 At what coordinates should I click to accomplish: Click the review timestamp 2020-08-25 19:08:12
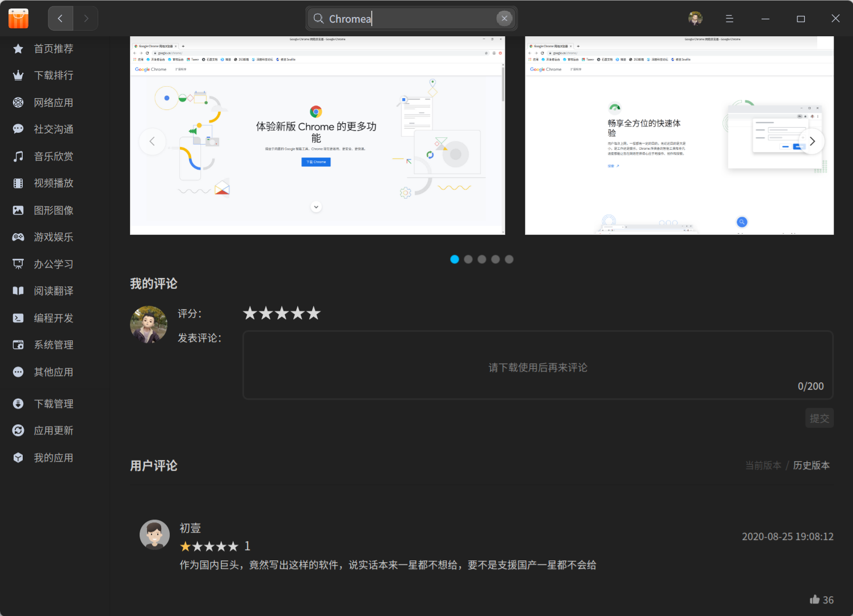click(x=788, y=537)
